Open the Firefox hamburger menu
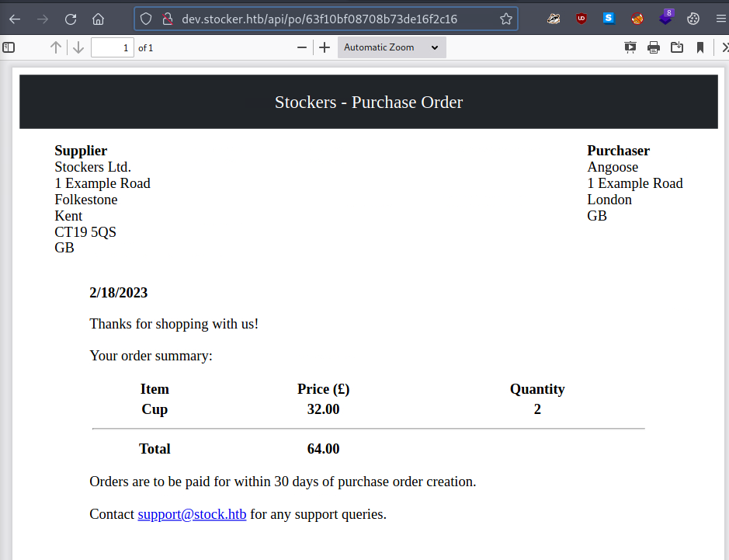 (x=720, y=19)
